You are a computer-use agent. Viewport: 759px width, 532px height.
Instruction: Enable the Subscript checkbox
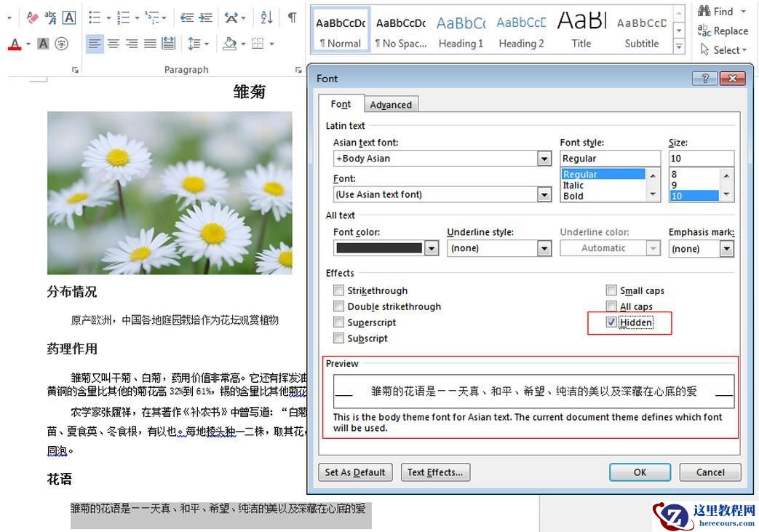[339, 338]
